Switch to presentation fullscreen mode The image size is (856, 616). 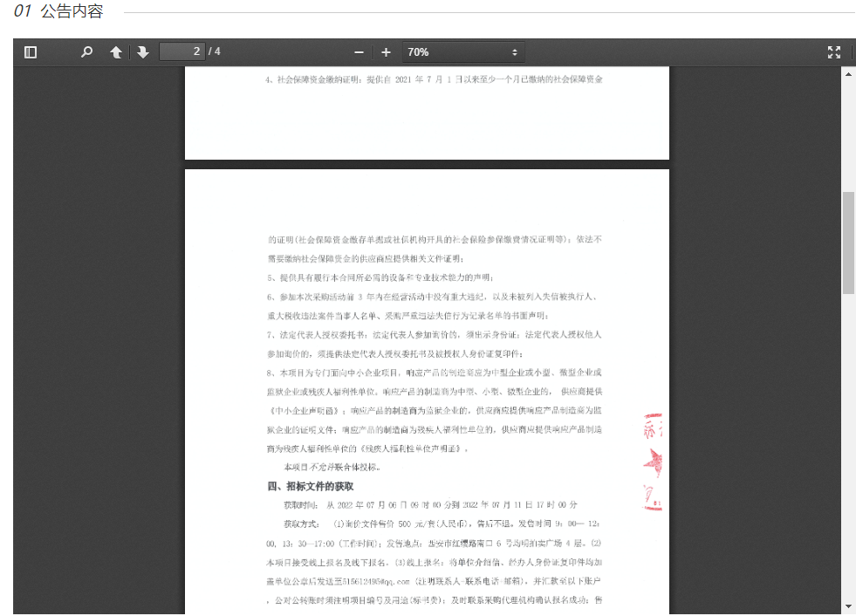click(833, 52)
